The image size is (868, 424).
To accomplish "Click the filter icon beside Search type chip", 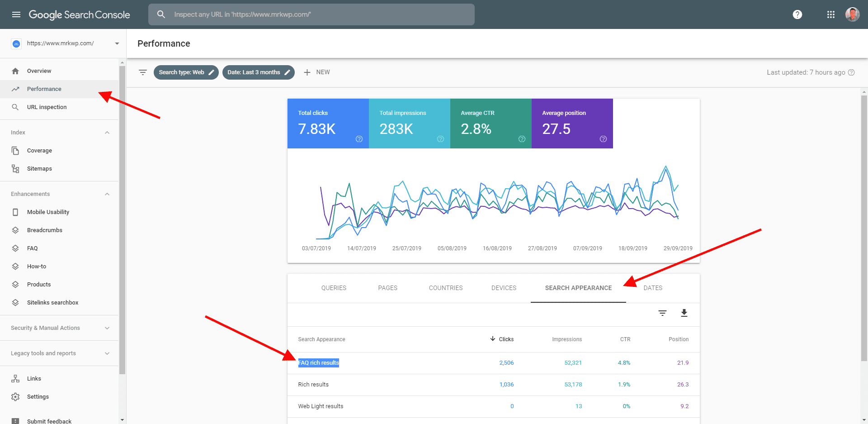I will point(143,72).
